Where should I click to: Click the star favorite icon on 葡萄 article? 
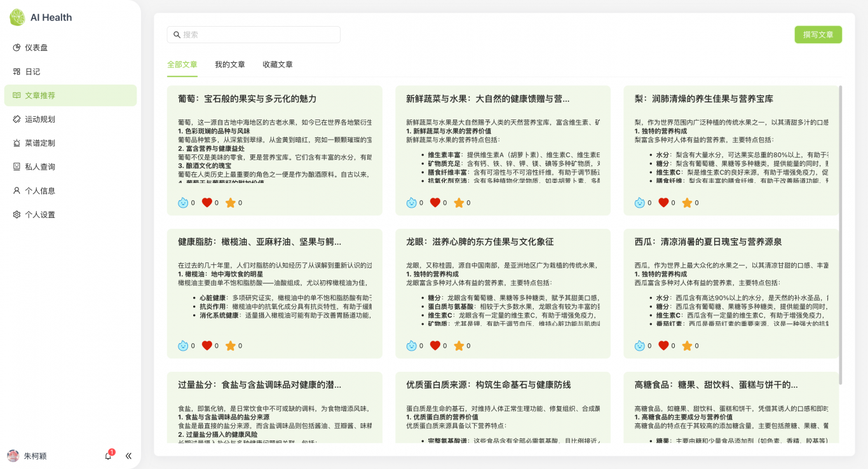231,203
